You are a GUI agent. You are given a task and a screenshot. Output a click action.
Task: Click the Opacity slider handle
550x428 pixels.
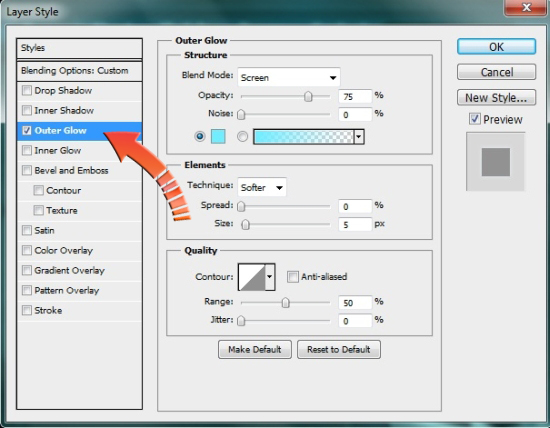point(308,96)
